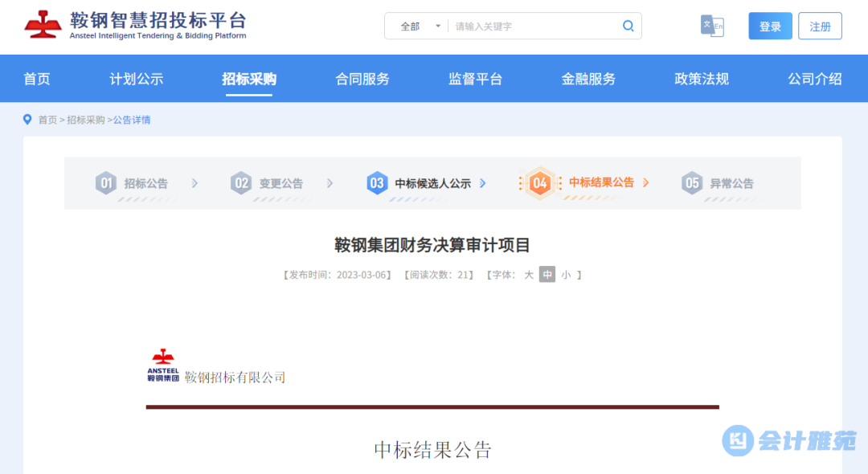Go to 首页 in the navigation bar
The width and height of the screenshot is (868, 474).
click(x=37, y=79)
